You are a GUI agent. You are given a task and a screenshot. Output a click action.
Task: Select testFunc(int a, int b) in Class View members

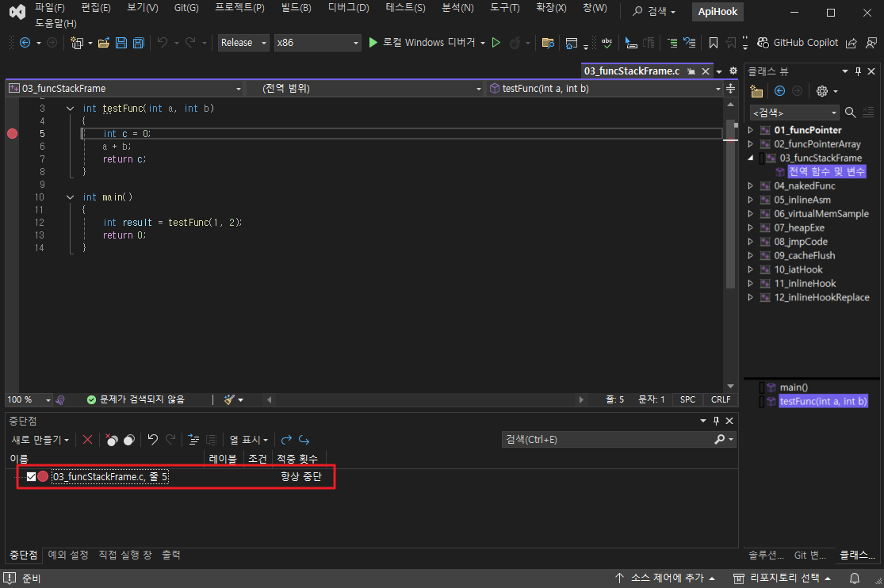(823, 402)
